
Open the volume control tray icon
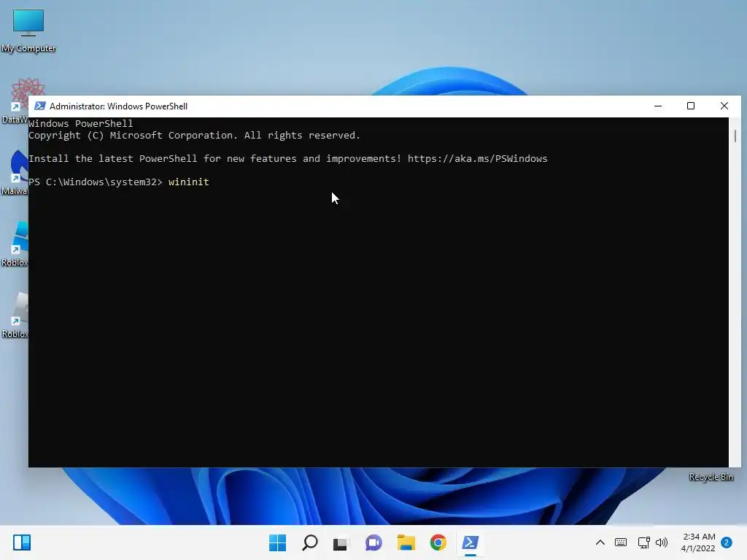pyautogui.click(x=661, y=542)
